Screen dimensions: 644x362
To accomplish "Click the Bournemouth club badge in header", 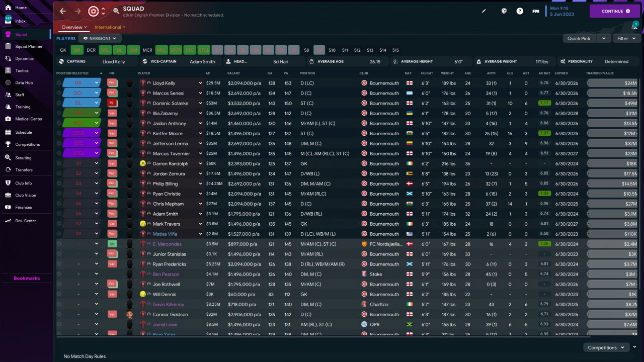I will pos(94,11).
